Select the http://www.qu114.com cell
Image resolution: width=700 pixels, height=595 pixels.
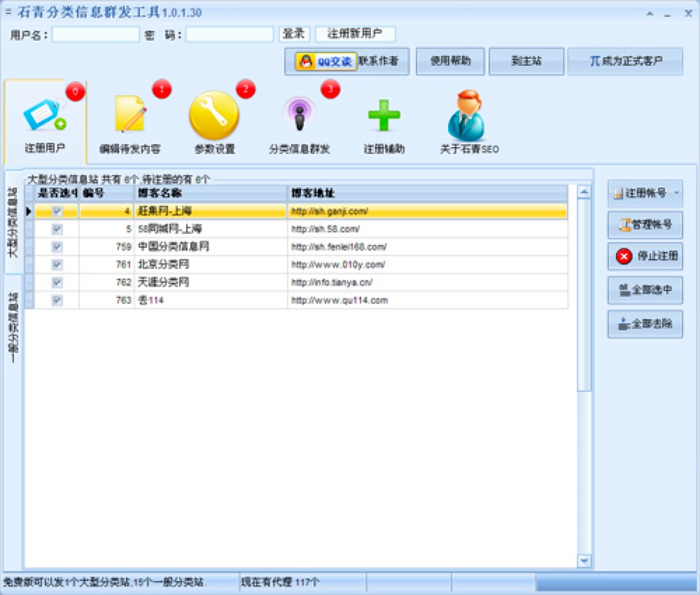[x=428, y=300]
